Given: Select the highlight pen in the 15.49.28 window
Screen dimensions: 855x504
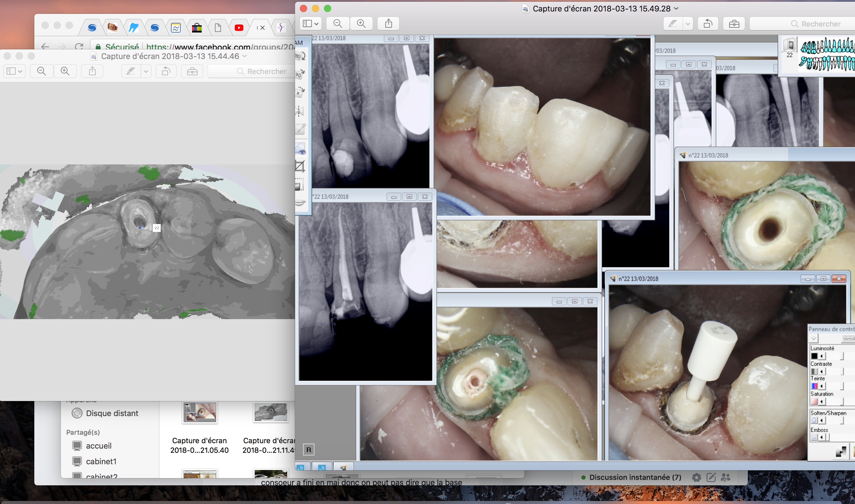Looking at the screenshot, I should [x=673, y=24].
